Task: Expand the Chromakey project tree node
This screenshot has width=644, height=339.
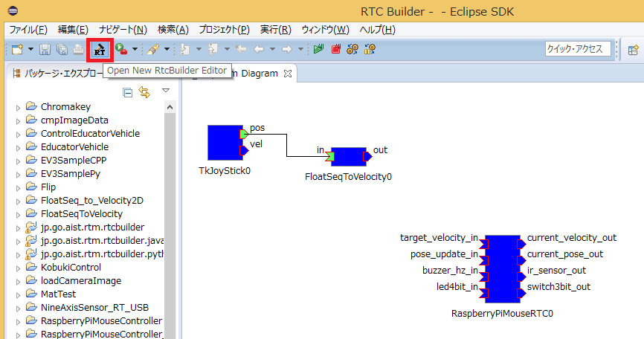Action: point(18,107)
